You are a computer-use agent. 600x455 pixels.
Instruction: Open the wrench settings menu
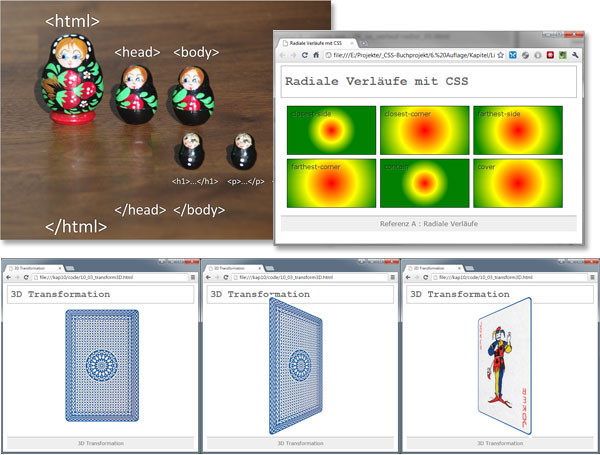[575, 55]
